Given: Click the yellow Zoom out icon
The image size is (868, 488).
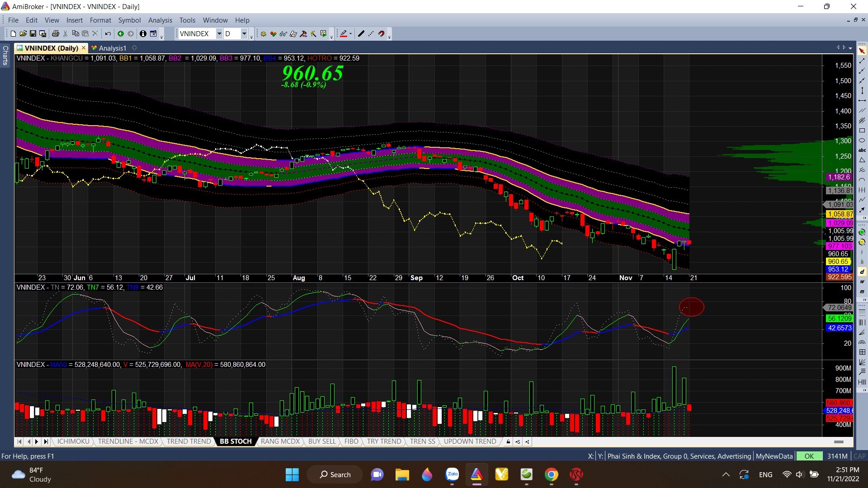Looking at the screenshot, I should coord(862,242).
